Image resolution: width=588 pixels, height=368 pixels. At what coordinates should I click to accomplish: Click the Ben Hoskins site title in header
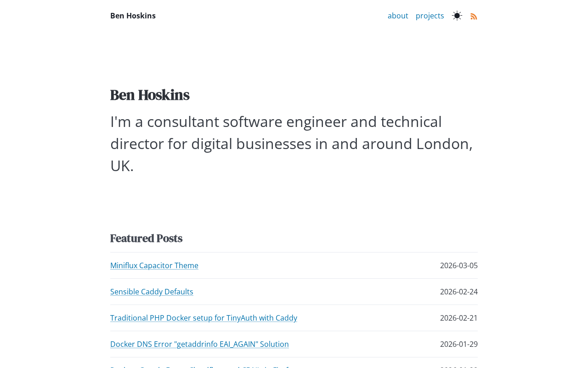(133, 16)
